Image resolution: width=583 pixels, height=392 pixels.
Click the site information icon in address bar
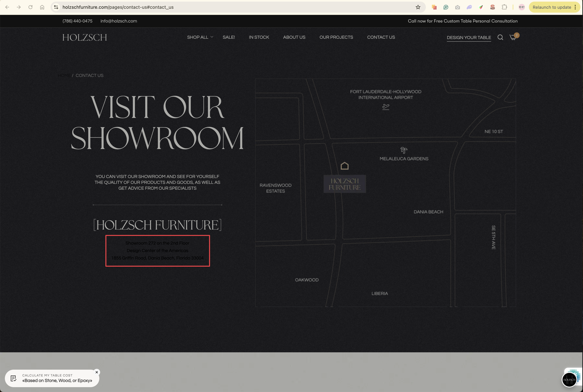56,7
